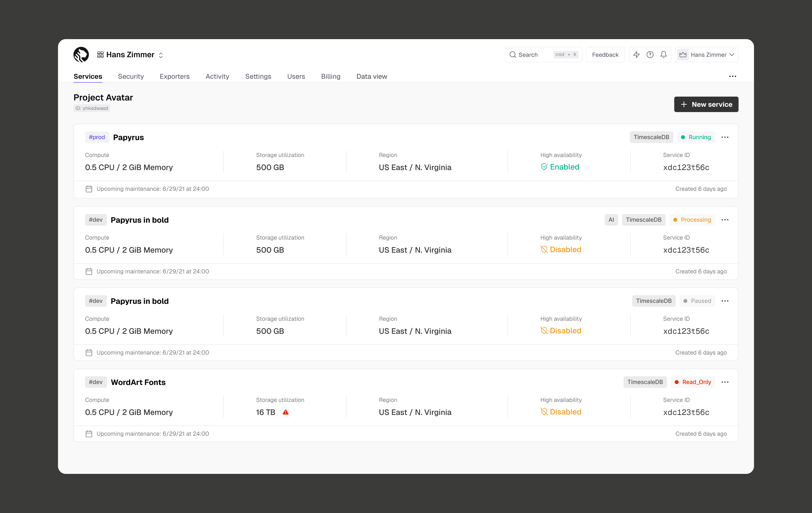
Task: Click the calendar icon on WordArt Fonts card
Action: [x=89, y=434]
